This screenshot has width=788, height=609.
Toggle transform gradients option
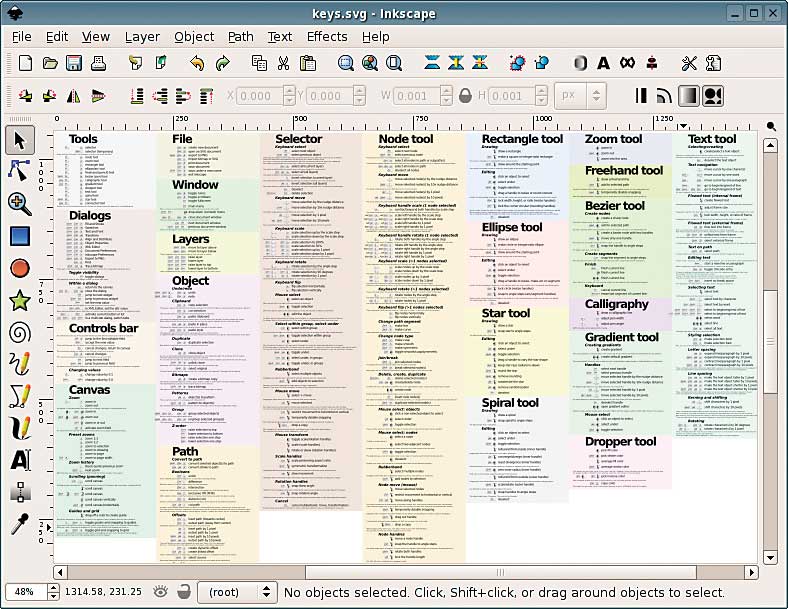click(688, 95)
